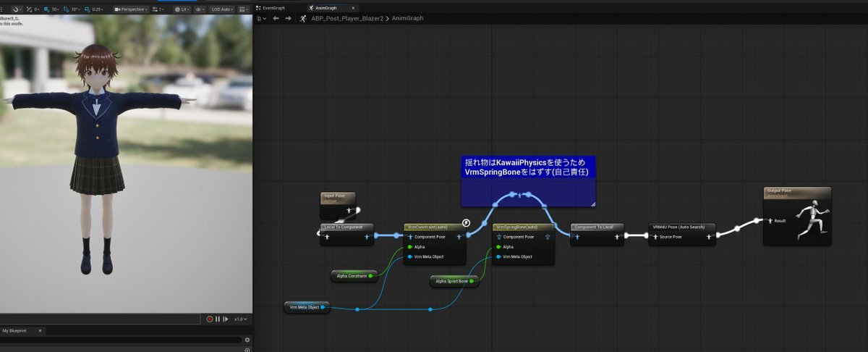868x352 pixels.
Task: Click the AnimGraph breadcrumb link
Action: coord(409,18)
